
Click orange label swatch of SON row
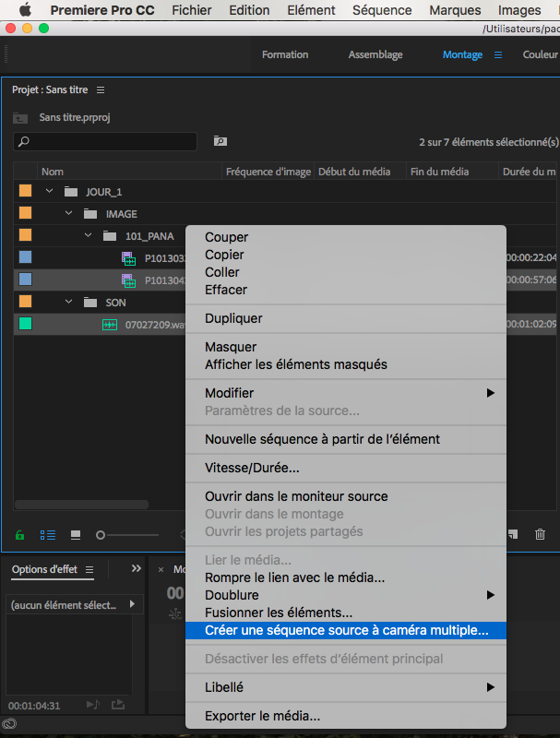pyautogui.click(x=26, y=302)
